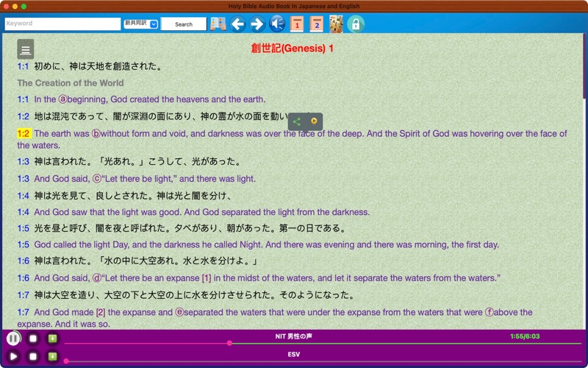The height and width of the screenshot is (368, 588).
Task: Select Japanese verse 1:5 光を昼と呼び
Action: click(x=190, y=228)
